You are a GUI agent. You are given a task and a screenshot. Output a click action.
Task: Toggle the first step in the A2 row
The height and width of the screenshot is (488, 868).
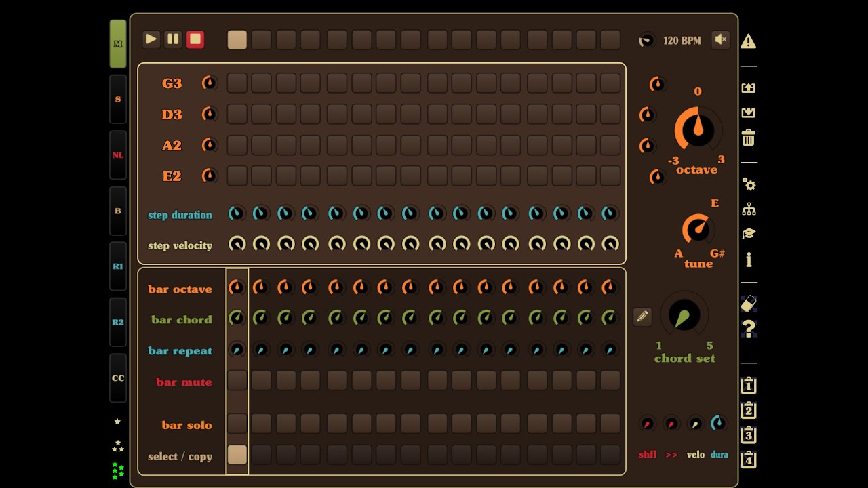[237, 145]
